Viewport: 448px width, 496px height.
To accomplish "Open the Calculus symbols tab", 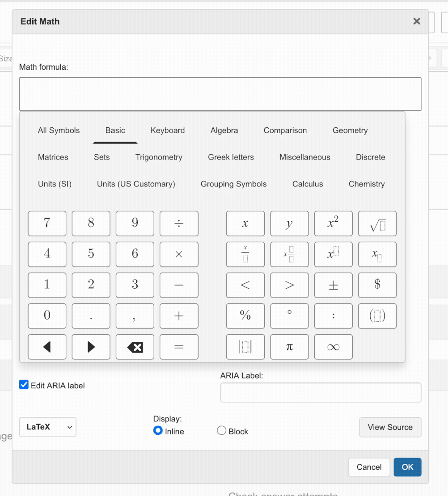I will [x=308, y=184].
